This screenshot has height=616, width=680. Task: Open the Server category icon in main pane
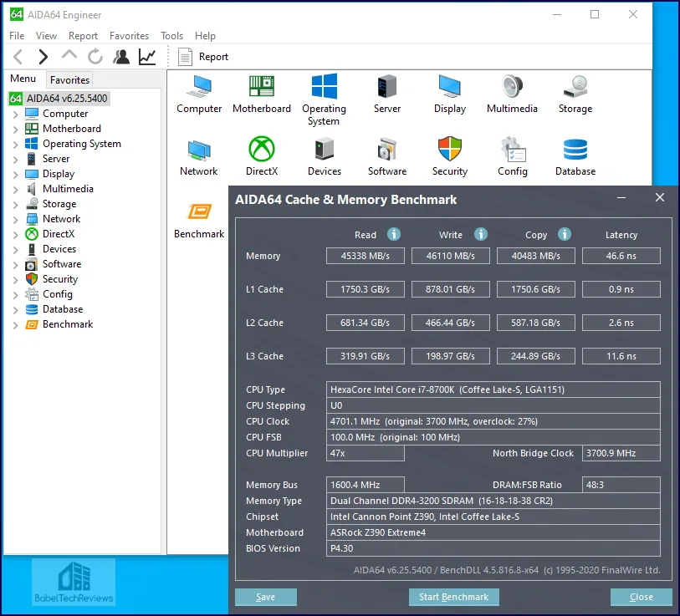(x=386, y=94)
